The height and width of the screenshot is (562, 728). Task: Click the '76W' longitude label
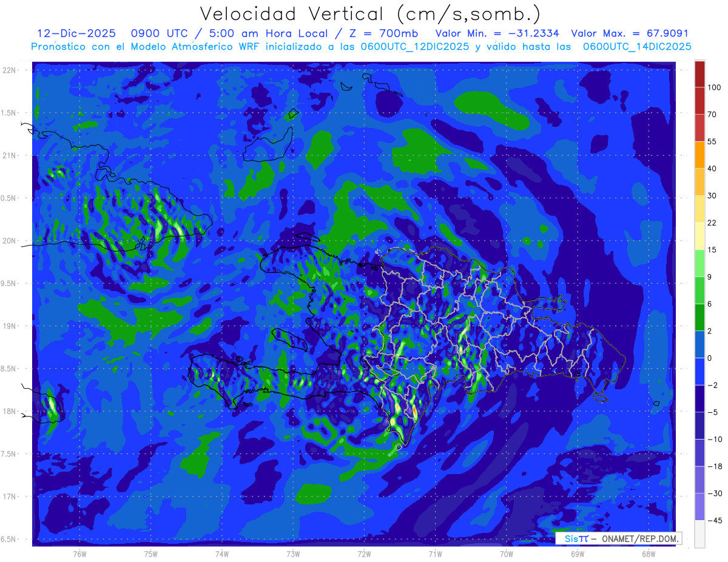click(79, 554)
